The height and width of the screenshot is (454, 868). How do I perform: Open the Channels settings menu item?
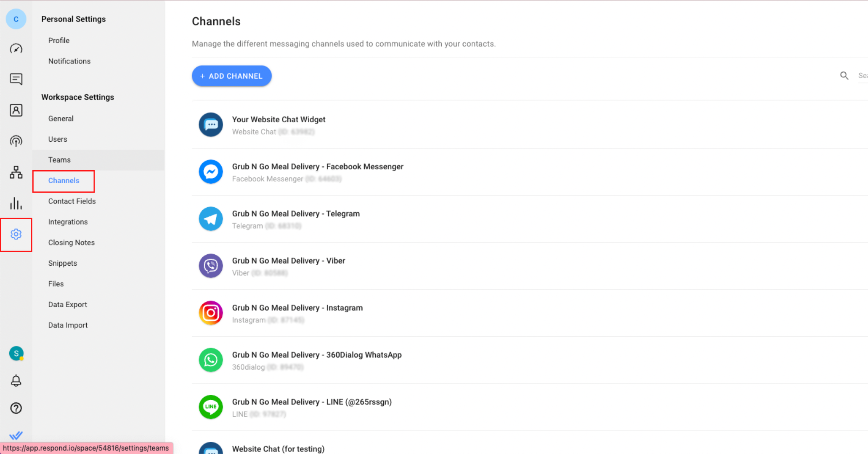[x=63, y=180]
